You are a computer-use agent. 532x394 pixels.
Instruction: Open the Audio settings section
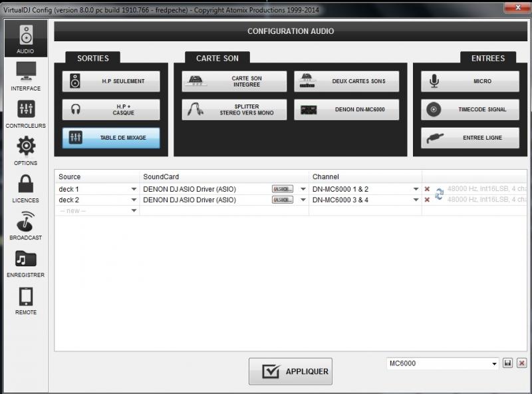(26, 39)
